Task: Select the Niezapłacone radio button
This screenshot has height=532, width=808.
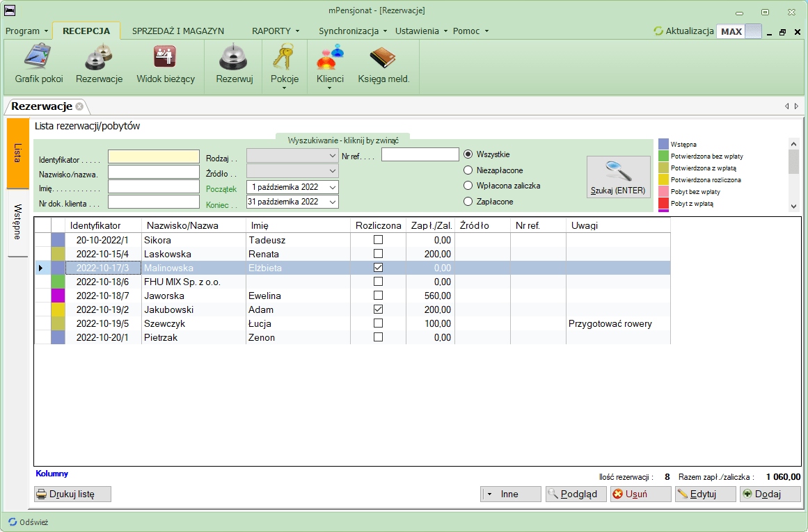Action: [468, 170]
